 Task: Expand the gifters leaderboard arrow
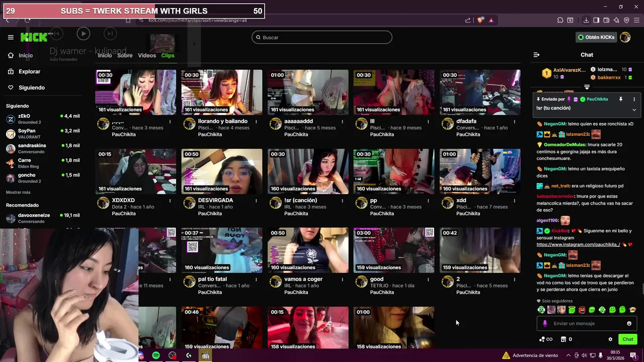click(587, 87)
